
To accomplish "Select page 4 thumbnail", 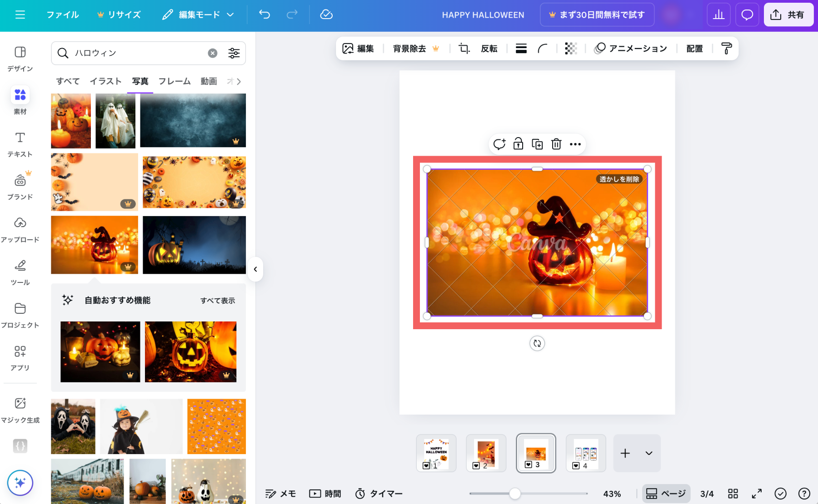I will coord(586,453).
